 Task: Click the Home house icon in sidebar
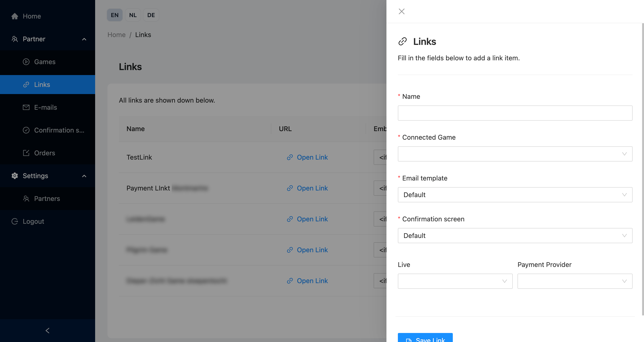15,16
